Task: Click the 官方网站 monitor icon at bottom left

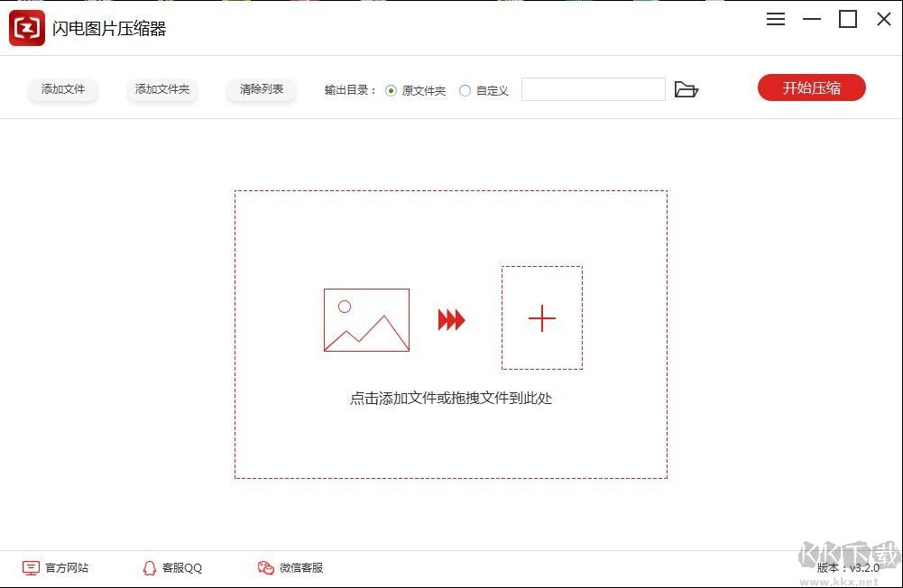Action: pyautogui.click(x=30, y=568)
